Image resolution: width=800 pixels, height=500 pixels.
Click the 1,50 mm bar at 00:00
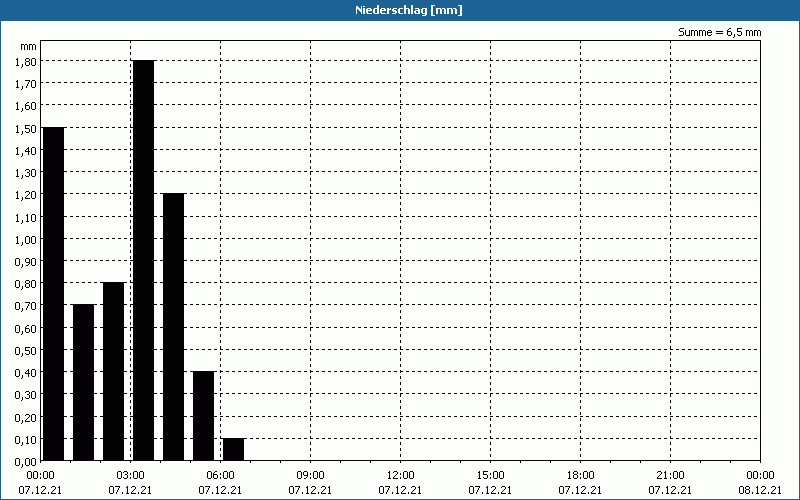(53, 294)
